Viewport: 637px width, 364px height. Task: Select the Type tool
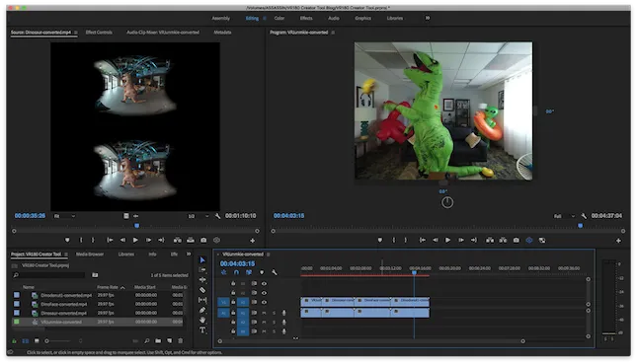(x=202, y=330)
